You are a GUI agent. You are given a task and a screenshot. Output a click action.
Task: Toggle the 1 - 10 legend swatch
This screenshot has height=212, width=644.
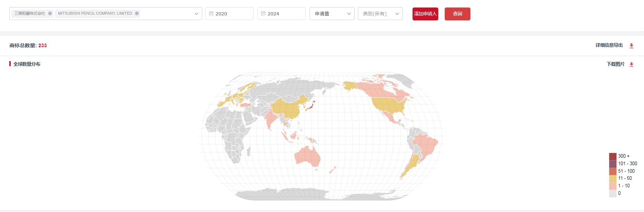613,186
